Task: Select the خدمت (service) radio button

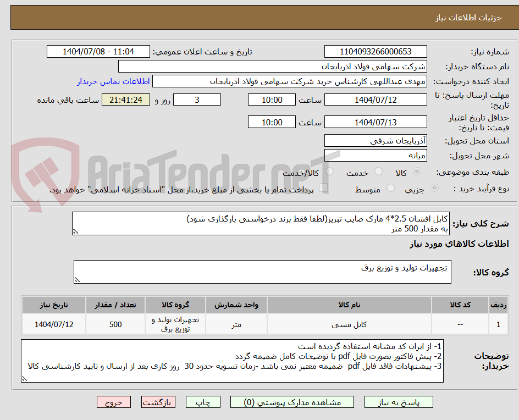Action: pos(378,171)
